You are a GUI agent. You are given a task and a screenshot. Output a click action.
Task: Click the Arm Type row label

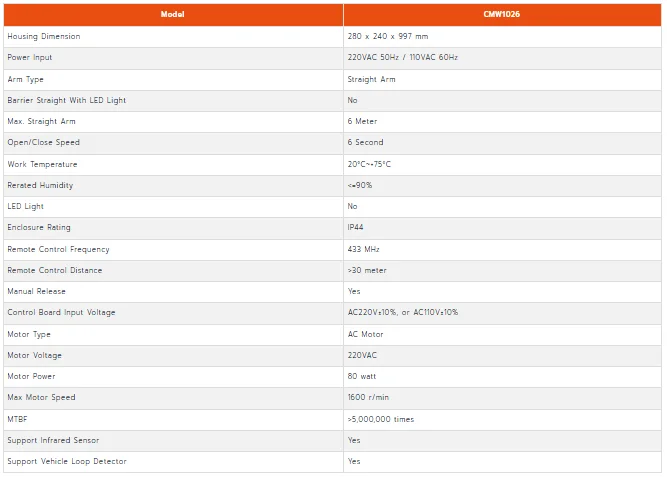pos(26,80)
